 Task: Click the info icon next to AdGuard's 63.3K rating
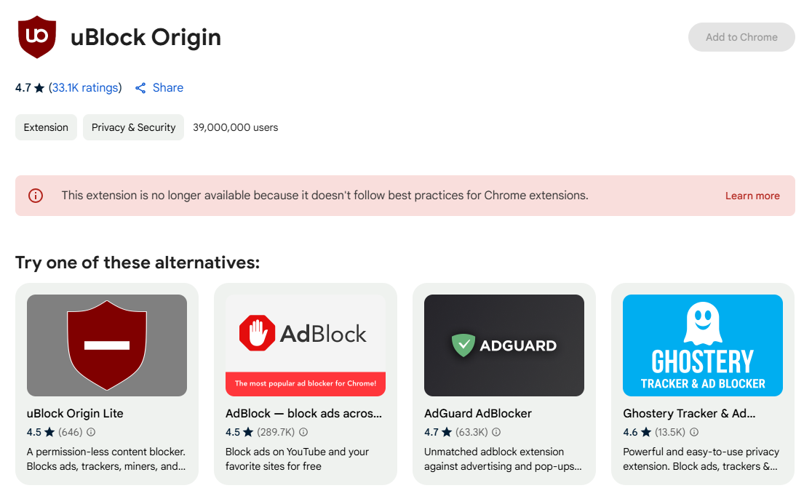coord(495,432)
